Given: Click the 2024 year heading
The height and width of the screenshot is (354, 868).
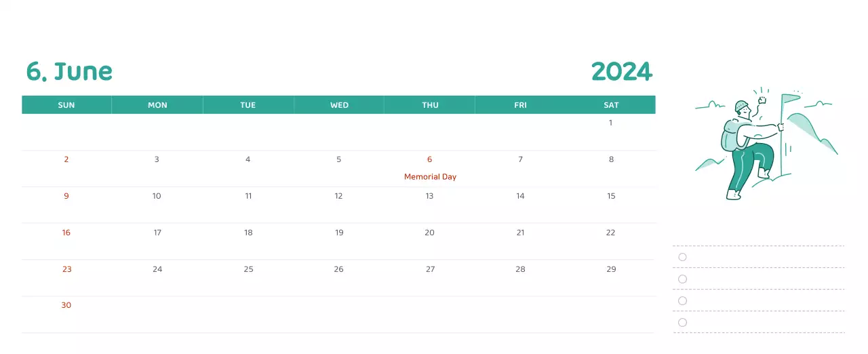Looking at the screenshot, I should (621, 71).
